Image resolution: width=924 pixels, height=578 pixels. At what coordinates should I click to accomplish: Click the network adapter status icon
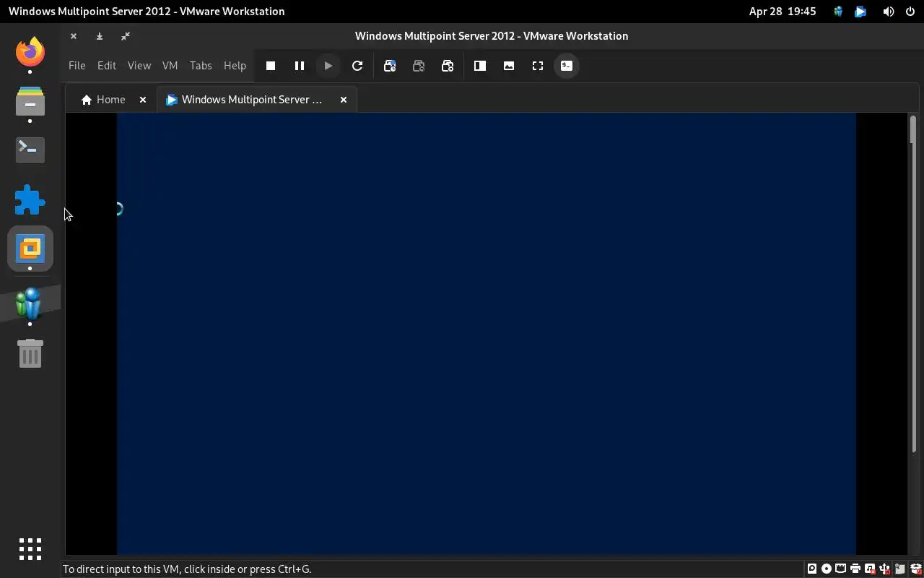coord(840,569)
